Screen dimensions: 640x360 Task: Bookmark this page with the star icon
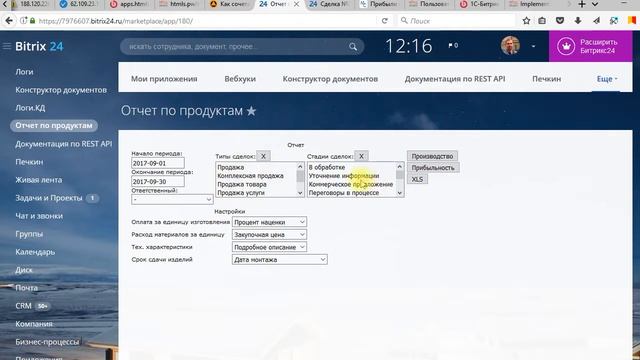526,20
